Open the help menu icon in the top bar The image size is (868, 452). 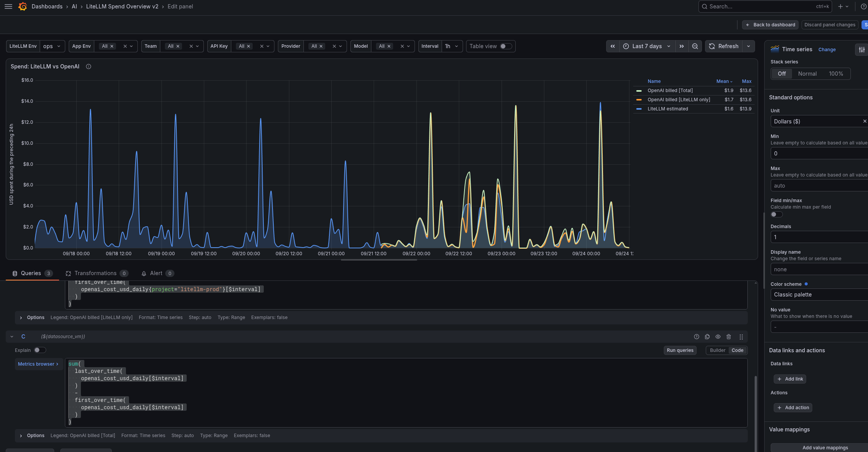point(863,6)
